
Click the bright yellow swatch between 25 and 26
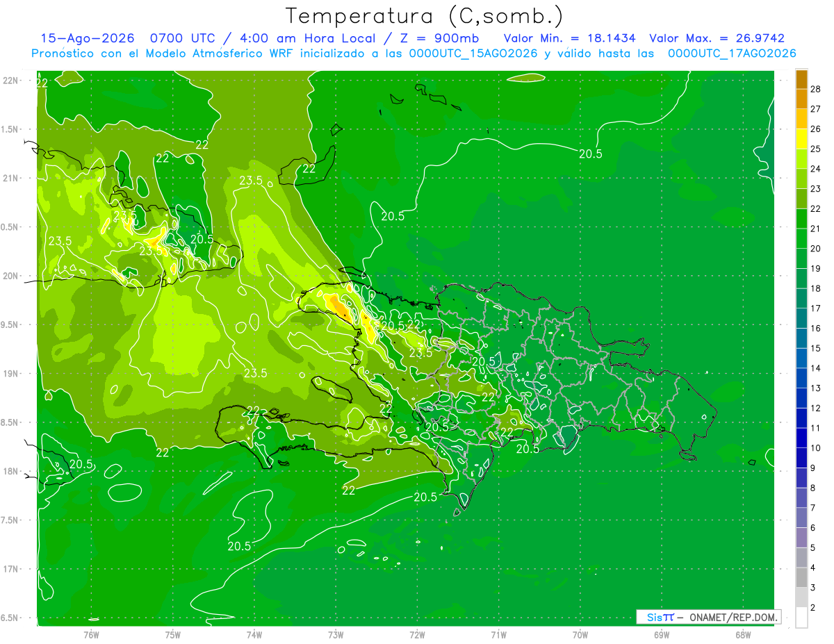801,139
